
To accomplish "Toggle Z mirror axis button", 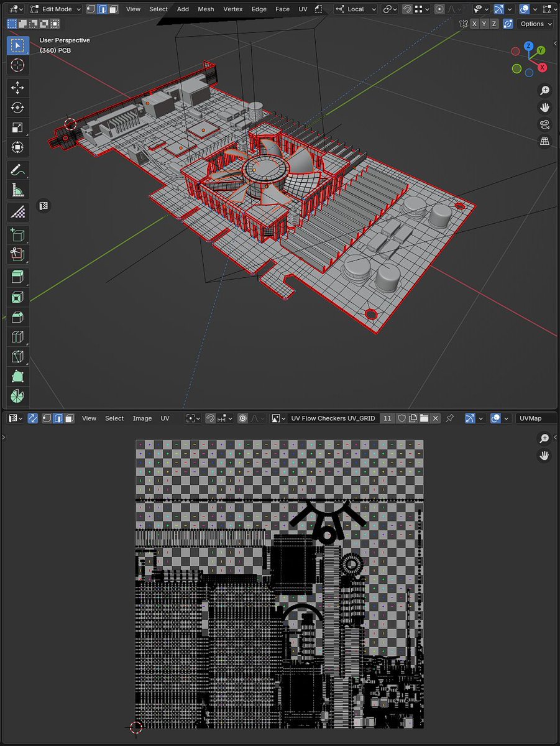I will tap(495, 24).
